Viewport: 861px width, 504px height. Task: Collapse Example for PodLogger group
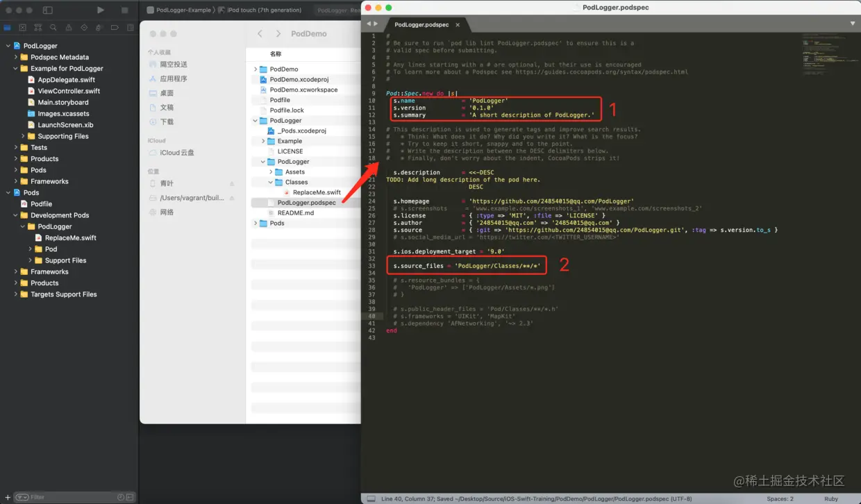(x=16, y=69)
